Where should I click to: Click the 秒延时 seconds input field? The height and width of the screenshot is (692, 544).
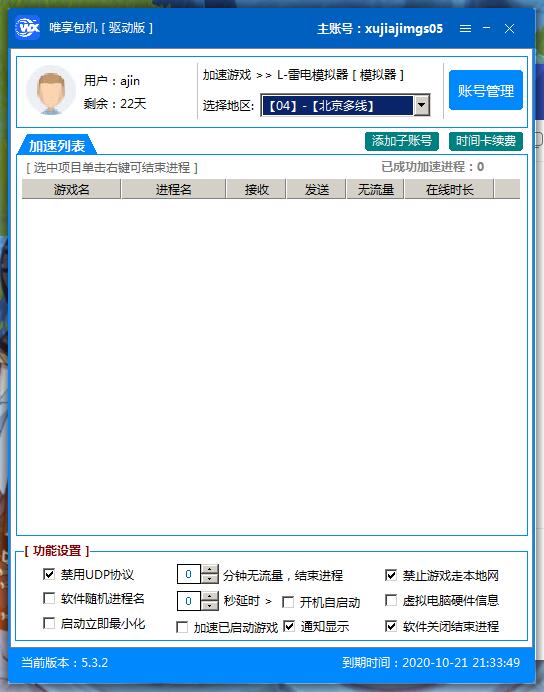pos(189,601)
